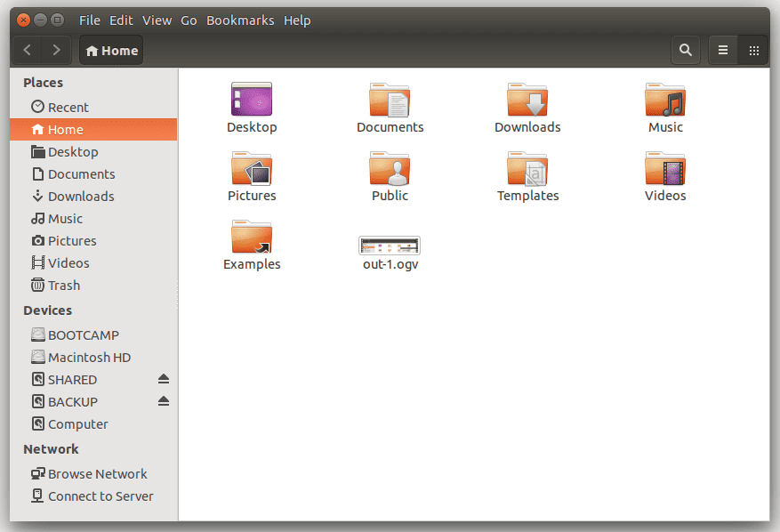780x532 pixels.
Task: Switch to list view
Action: [x=723, y=50]
